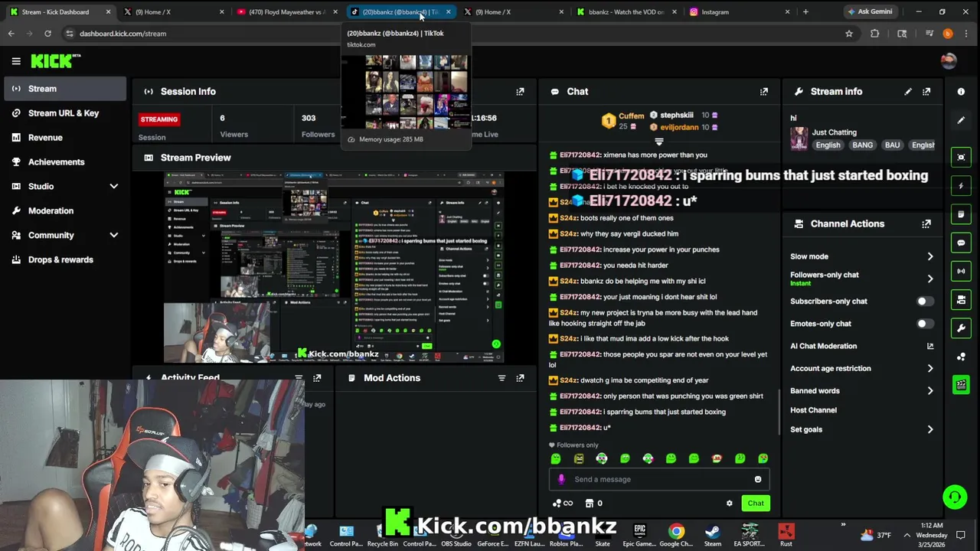This screenshot has height=551, width=980.
Task: Click the chat panel scrollbar
Action: coord(779,414)
